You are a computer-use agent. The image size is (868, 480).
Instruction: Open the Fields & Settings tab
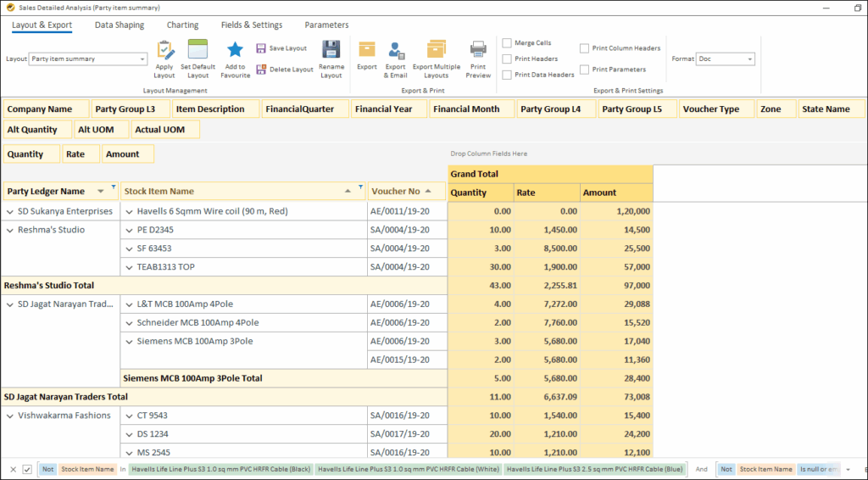251,25
